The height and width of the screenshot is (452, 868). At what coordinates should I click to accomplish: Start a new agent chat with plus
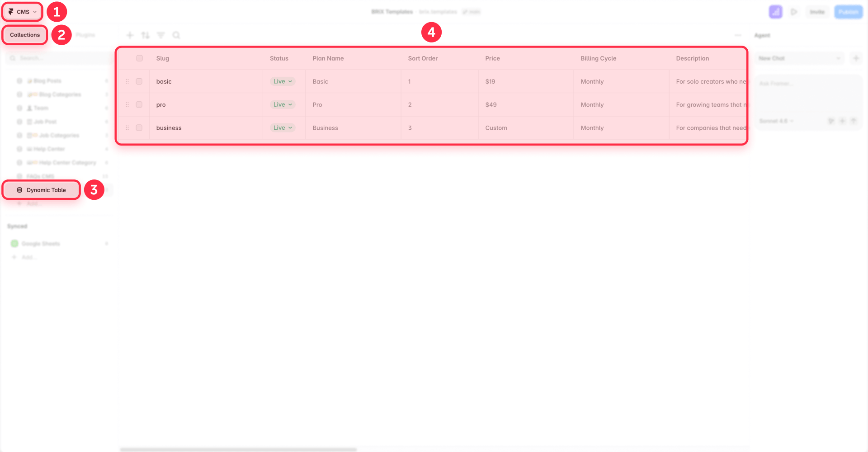(x=856, y=58)
